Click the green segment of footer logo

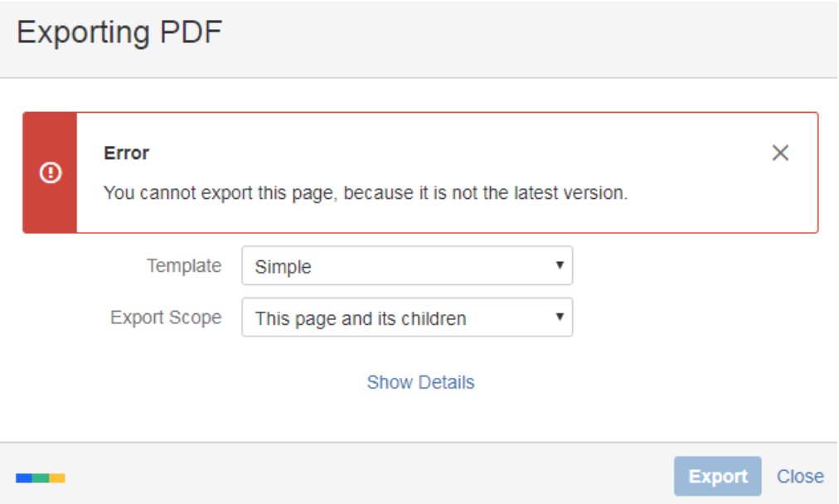(x=41, y=477)
